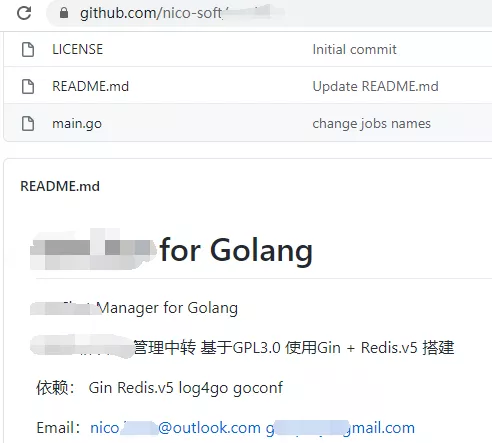Click the outlook.com email link
Viewport: 492px width, 443px height.
tap(175, 428)
